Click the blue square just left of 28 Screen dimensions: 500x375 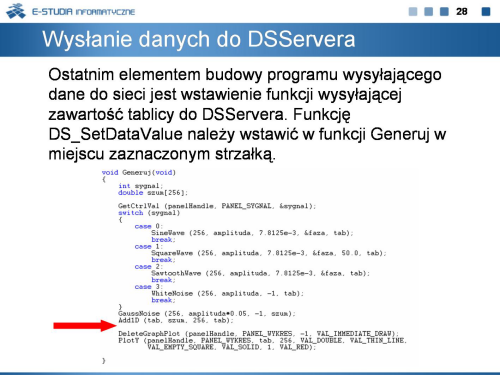click(444, 12)
